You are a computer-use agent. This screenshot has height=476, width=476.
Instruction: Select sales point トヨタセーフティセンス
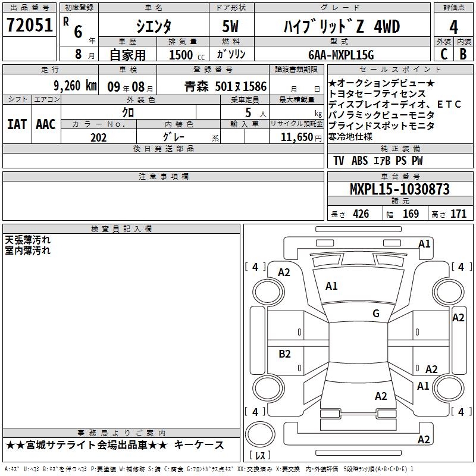point(377,93)
